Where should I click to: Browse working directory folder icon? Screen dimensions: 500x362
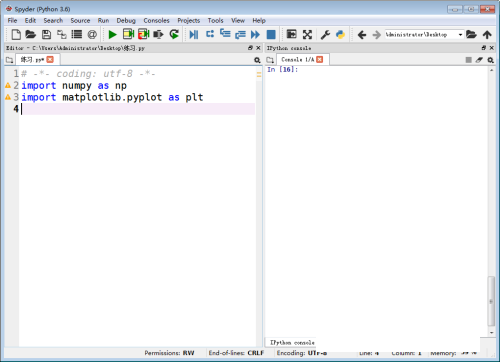(x=471, y=34)
